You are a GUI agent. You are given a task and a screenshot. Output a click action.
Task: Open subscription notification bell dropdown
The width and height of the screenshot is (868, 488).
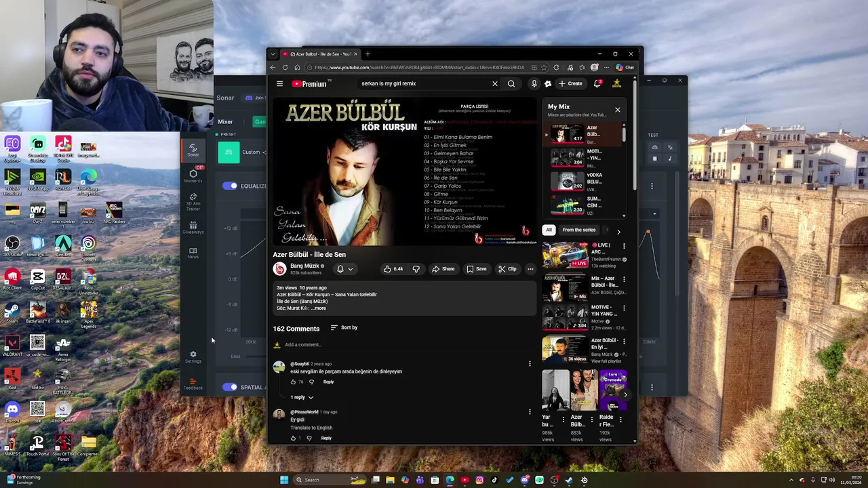tap(344, 269)
